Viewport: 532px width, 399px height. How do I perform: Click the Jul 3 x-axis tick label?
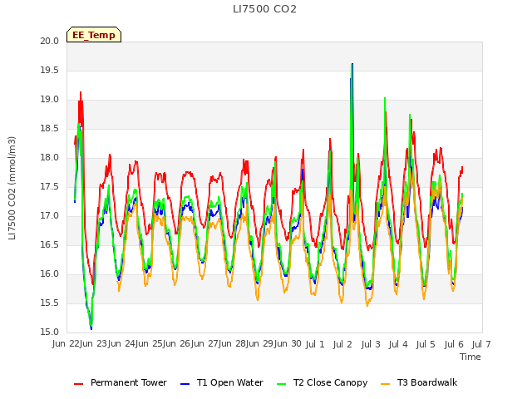coord(371,345)
